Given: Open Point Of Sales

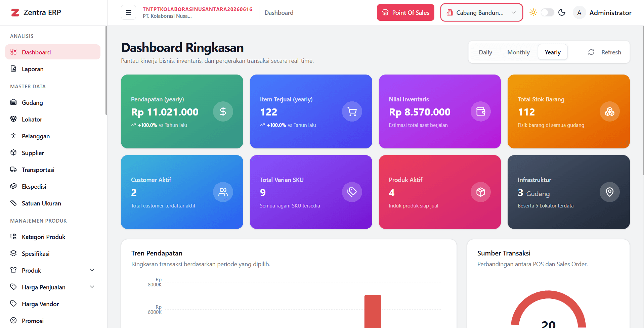Looking at the screenshot, I should pos(405,12).
